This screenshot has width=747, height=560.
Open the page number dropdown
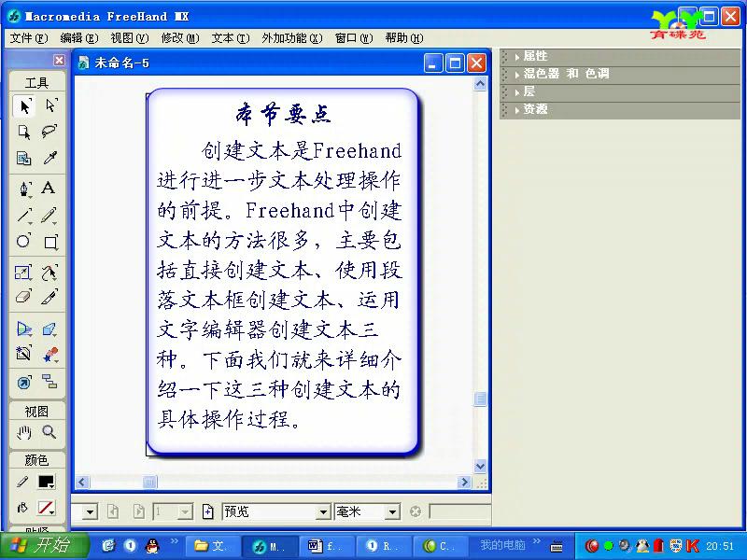point(185,512)
